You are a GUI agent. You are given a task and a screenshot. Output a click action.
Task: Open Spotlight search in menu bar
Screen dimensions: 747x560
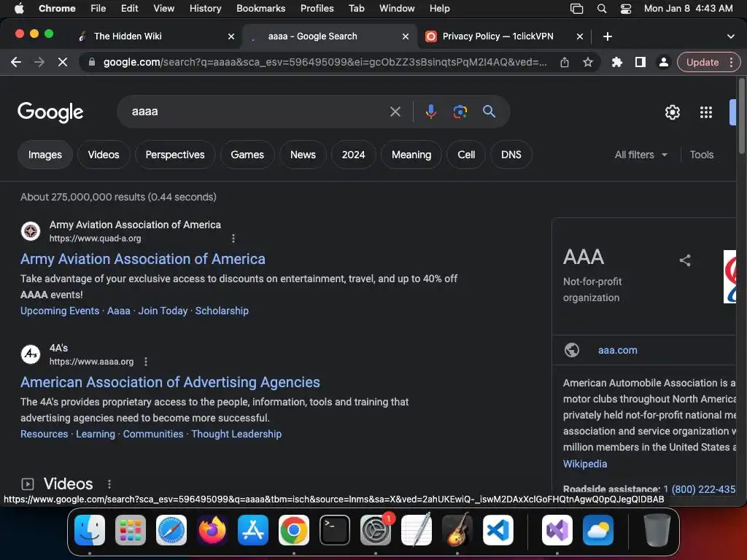coord(602,9)
